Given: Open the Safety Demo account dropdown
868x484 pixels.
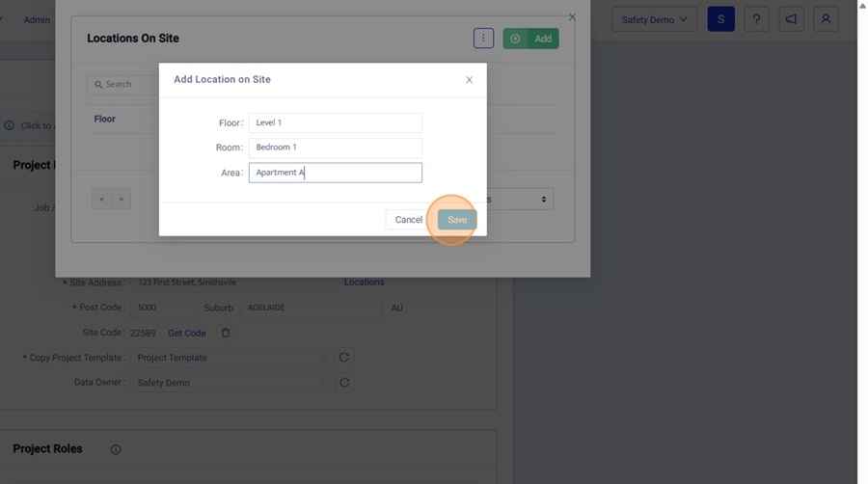Looking at the screenshot, I should 654,19.
